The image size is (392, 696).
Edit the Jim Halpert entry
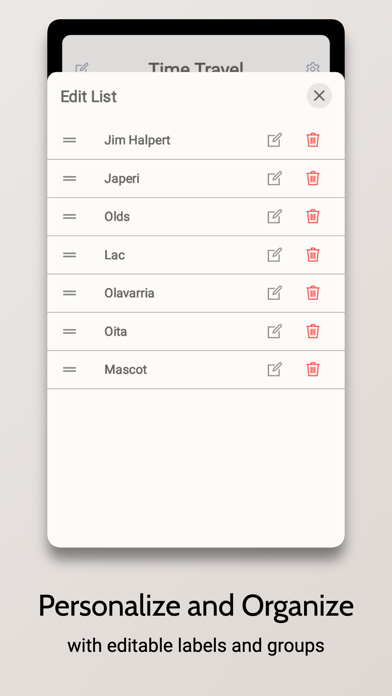(274, 140)
